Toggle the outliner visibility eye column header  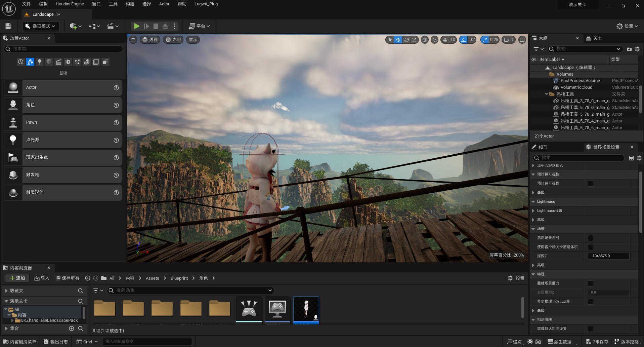pos(534,60)
